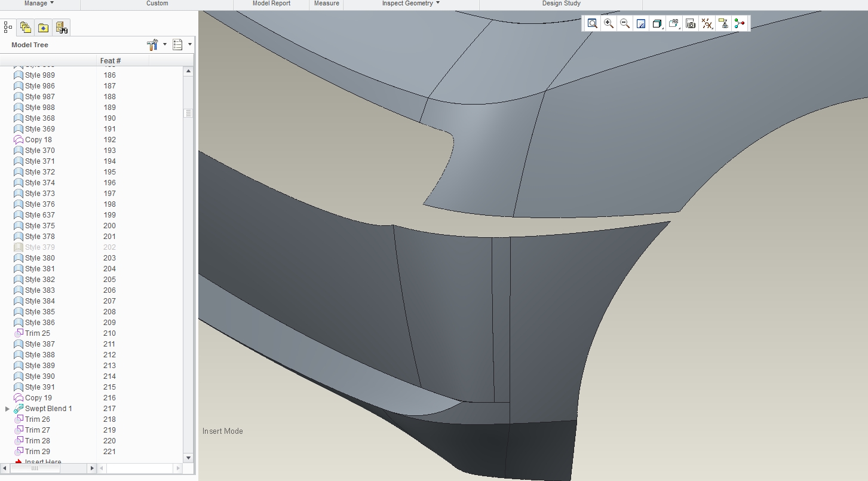Viewport: 868px width, 481px height.
Task: Click the Repaint screen icon
Action: coord(641,24)
